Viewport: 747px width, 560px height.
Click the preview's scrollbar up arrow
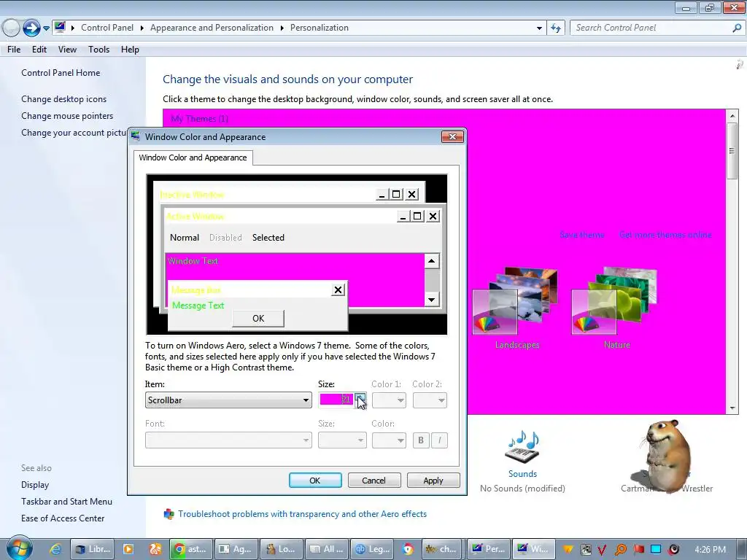[431, 260]
